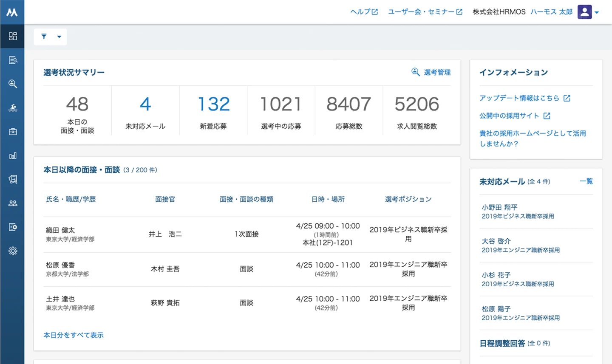Click interviewer 木村 圭吾
Viewport: 612px width, 364px height.
[x=165, y=269]
